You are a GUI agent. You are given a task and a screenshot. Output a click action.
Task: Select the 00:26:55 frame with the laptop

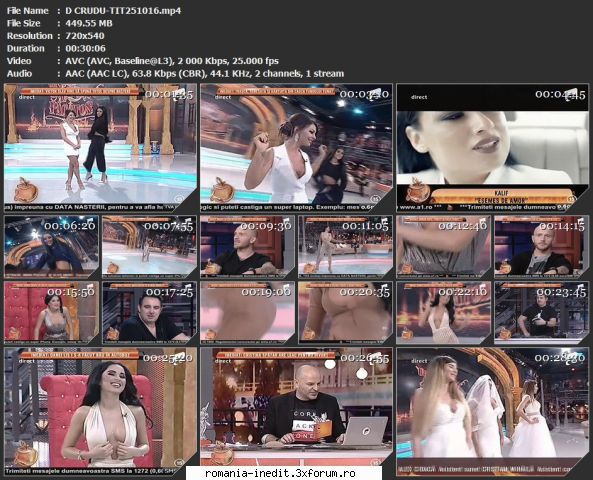click(296, 412)
